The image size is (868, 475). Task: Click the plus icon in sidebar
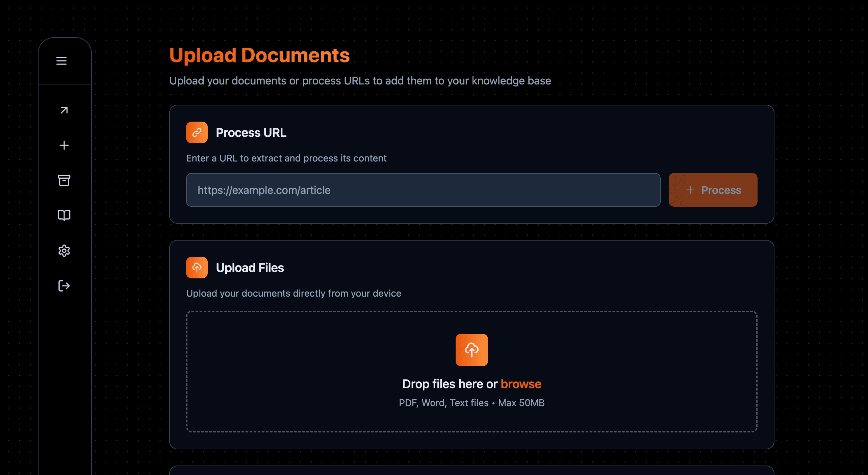click(x=64, y=145)
